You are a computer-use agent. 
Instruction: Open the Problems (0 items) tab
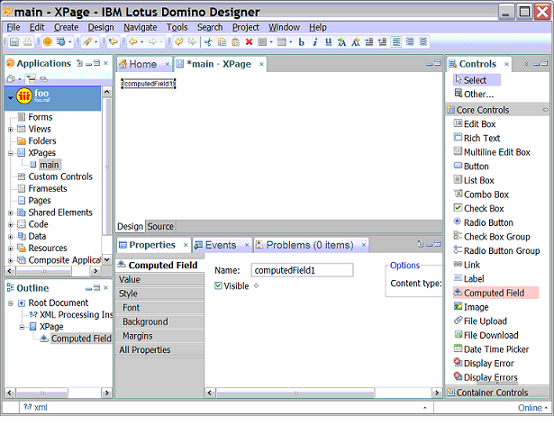310,245
